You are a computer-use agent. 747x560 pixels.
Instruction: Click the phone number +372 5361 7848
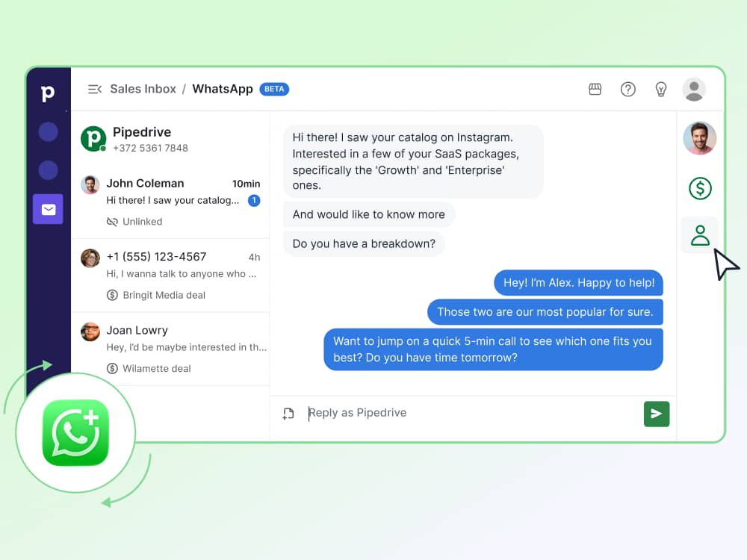(x=150, y=148)
